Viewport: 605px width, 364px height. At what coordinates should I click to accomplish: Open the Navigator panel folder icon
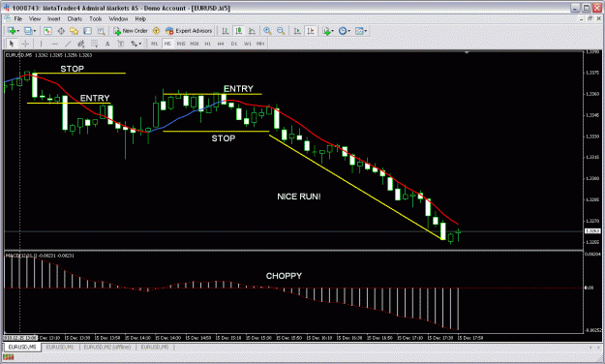[x=75, y=31]
